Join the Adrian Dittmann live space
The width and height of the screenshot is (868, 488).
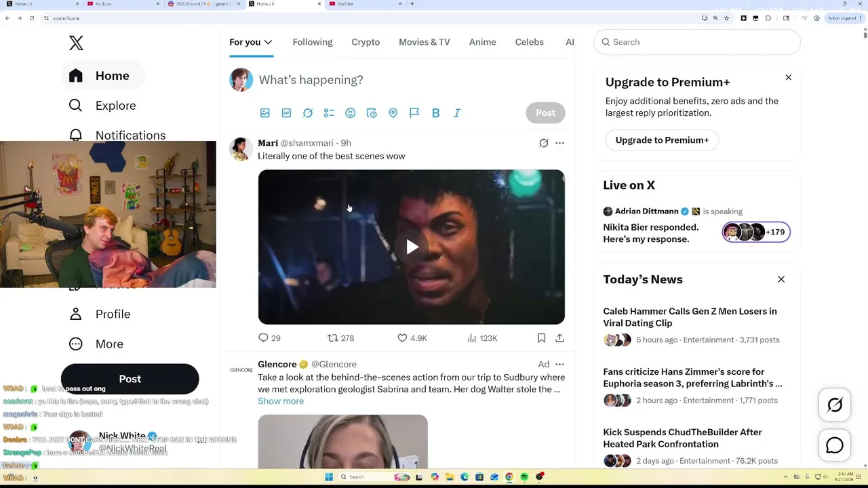coord(696,225)
